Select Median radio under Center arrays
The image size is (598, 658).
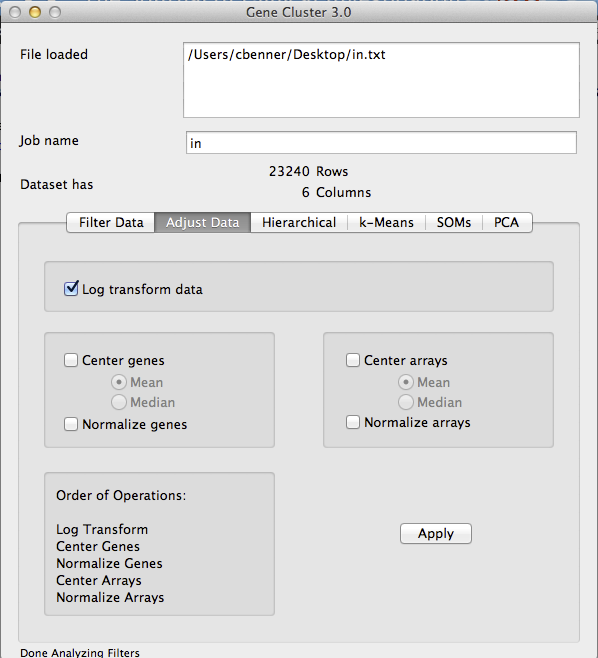406,402
